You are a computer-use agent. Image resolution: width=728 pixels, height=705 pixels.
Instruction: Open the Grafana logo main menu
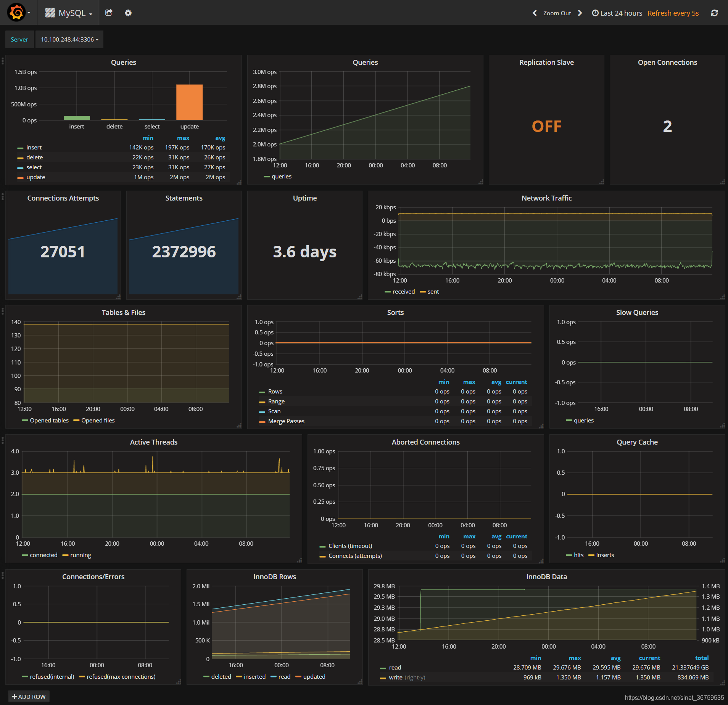(x=18, y=13)
